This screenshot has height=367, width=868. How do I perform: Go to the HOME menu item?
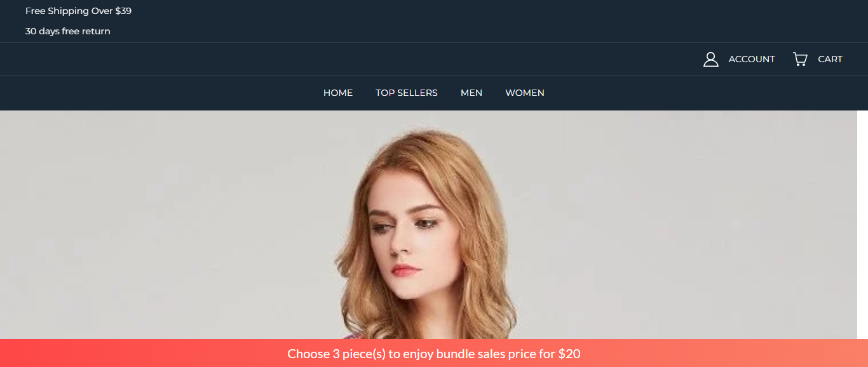(338, 93)
